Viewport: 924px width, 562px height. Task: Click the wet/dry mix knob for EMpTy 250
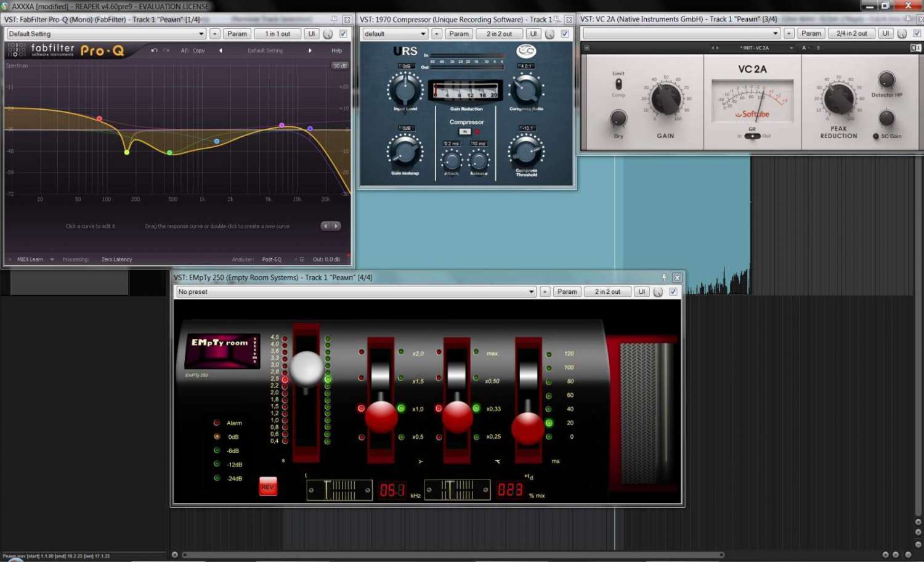point(457,490)
